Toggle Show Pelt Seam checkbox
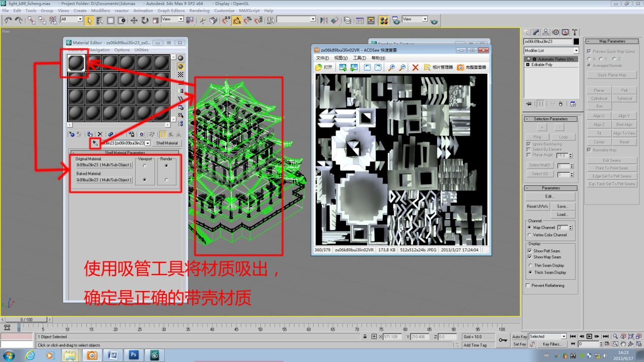Screen dimensions: 644x362 pos(529,251)
